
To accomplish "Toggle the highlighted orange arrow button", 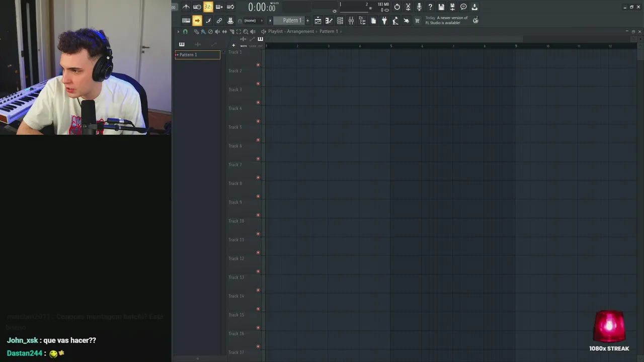I will [x=197, y=21].
